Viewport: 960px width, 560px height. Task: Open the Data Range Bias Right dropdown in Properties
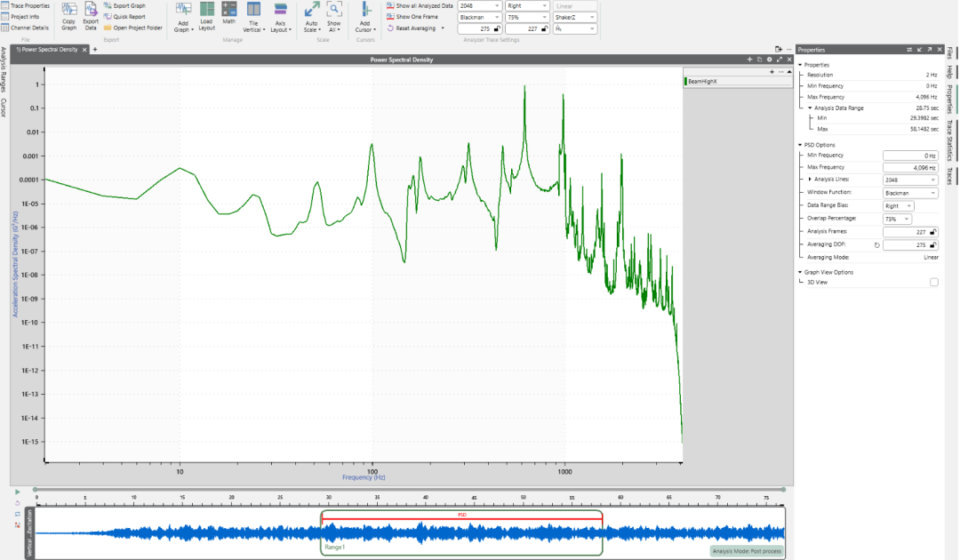pos(898,205)
